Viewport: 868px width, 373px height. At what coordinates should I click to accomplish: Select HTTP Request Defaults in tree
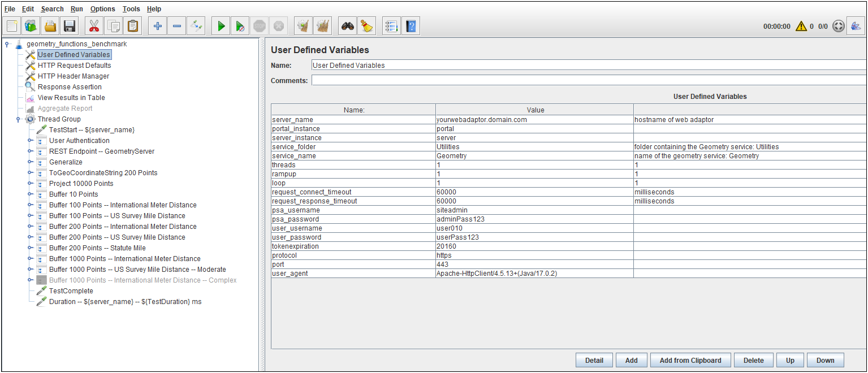pos(74,66)
